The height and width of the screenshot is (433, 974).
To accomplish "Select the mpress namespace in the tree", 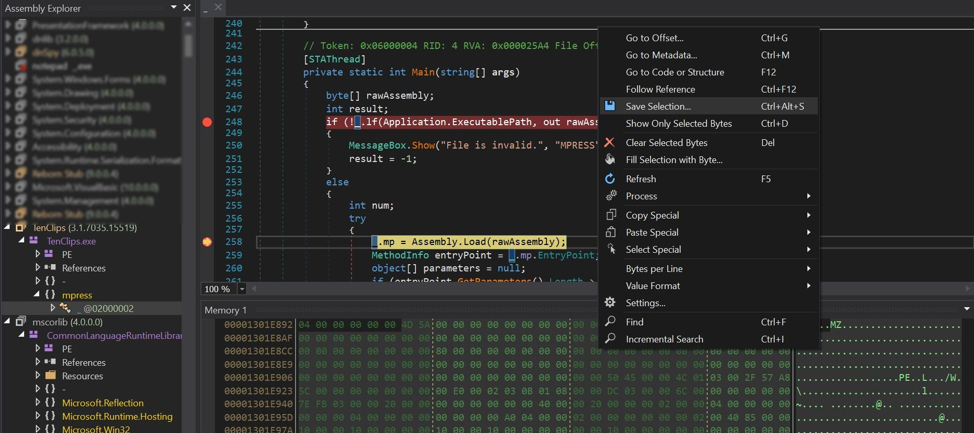I will [77, 295].
